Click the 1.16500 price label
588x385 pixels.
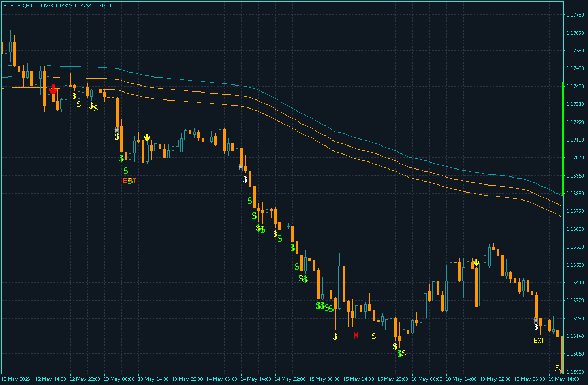[575, 265]
